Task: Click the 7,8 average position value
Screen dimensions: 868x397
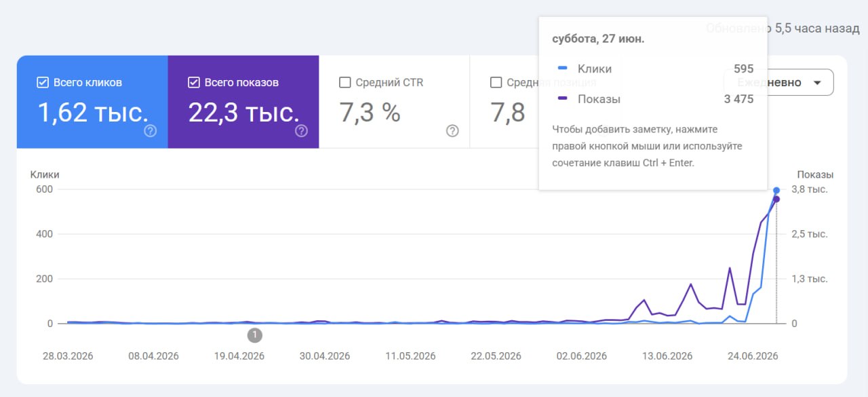Action: 508,113
